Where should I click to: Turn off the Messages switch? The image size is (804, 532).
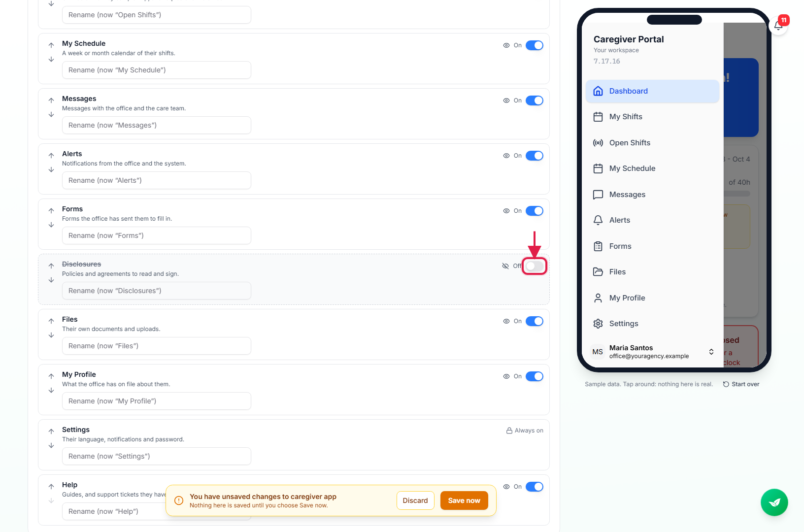click(535, 100)
